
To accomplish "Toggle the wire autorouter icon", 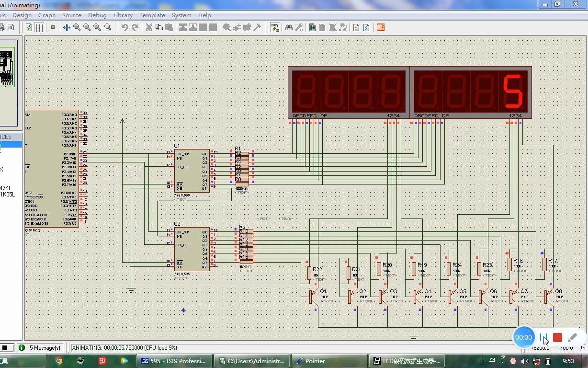I will tap(275, 27).
